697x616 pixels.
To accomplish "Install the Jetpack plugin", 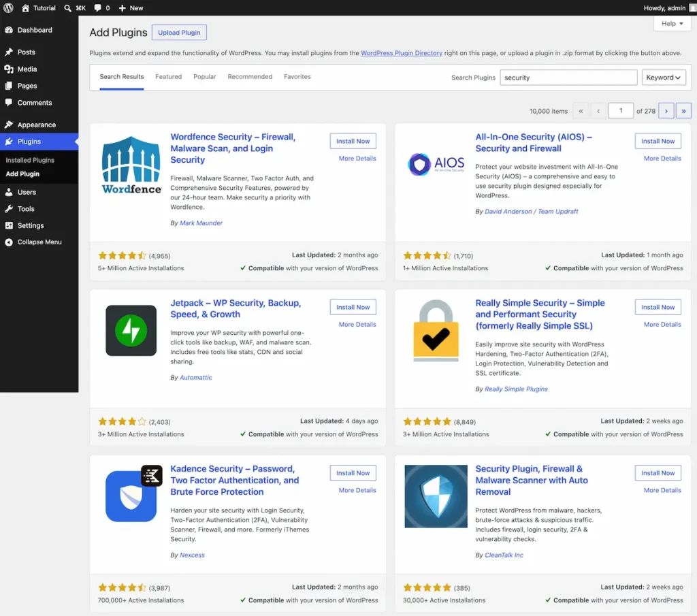I will 353,307.
